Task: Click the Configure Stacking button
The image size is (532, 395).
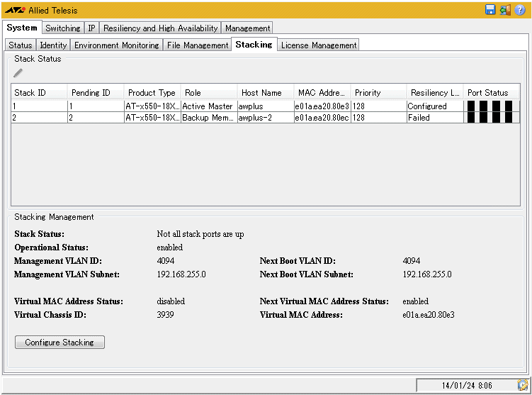Action: pos(60,343)
